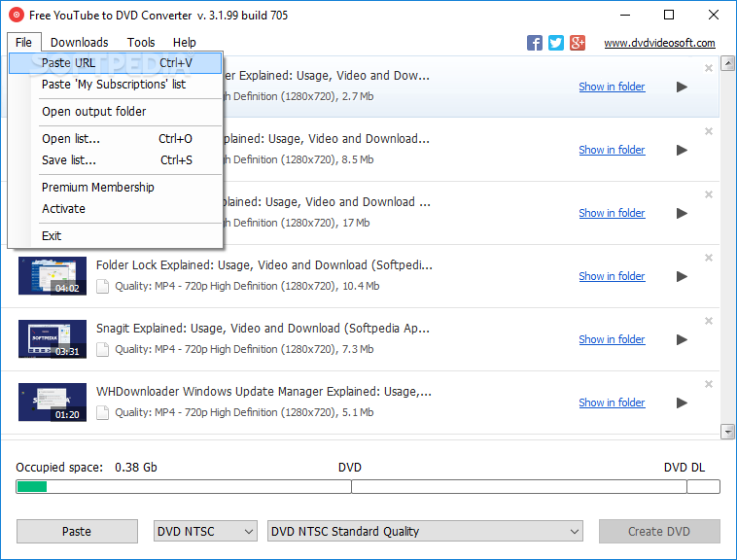This screenshot has width=737, height=560.
Task: Play the 2.7 Mb video
Action: [x=682, y=87]
